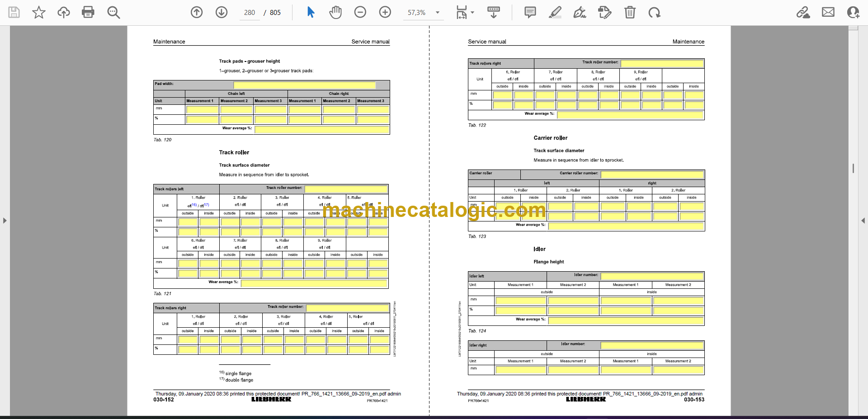Fill the Wear average % field in Tab. 120
The width and height of the screenshot is (868, 419).
coord(322,130)
